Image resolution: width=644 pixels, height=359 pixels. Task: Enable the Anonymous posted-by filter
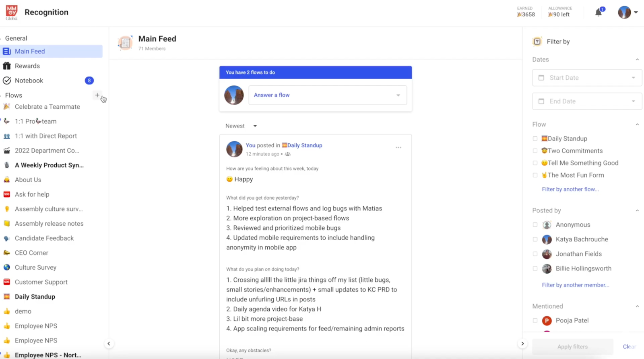tap(535, 225)
